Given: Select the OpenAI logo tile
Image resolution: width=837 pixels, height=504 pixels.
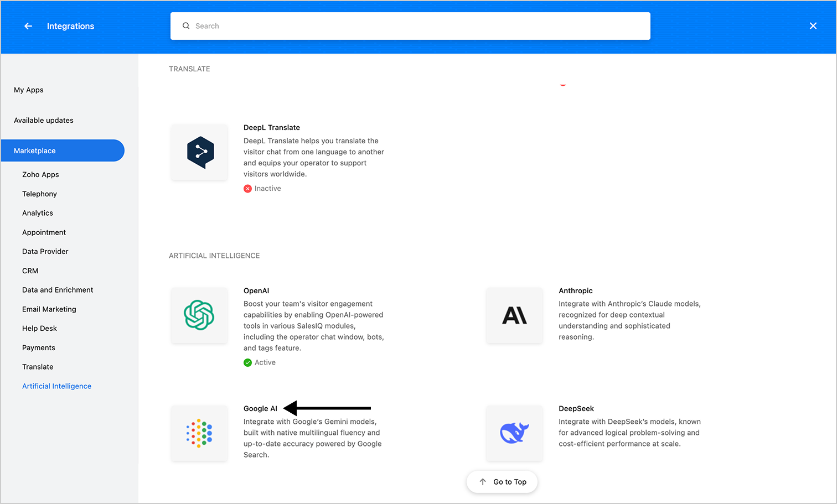Looking at the screenshot, I should point(199,315).
